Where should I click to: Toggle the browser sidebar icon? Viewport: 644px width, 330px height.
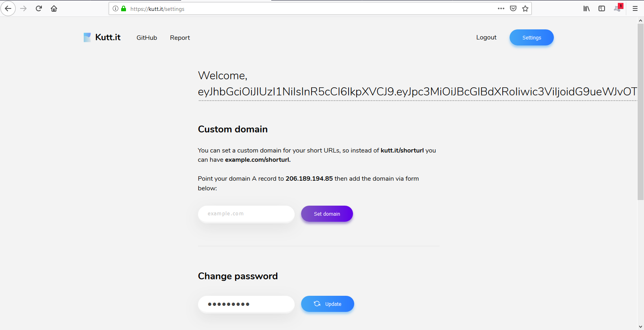(602, 8)
